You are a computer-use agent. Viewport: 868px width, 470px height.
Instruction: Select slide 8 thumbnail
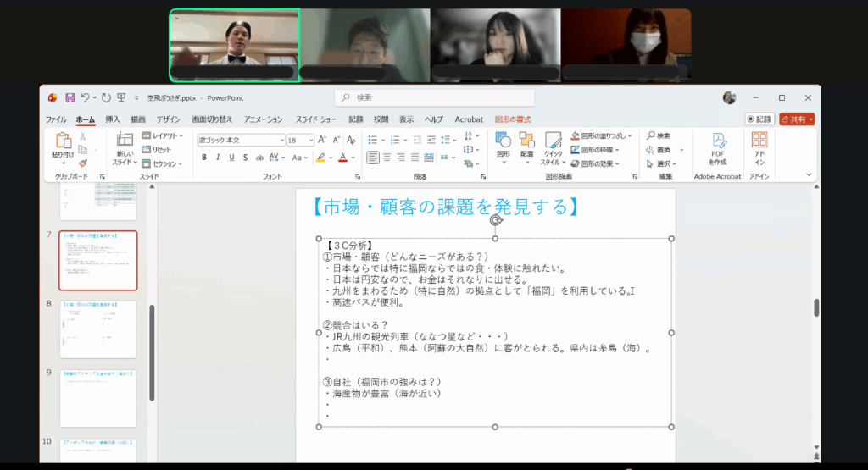(x=98, y=329)
